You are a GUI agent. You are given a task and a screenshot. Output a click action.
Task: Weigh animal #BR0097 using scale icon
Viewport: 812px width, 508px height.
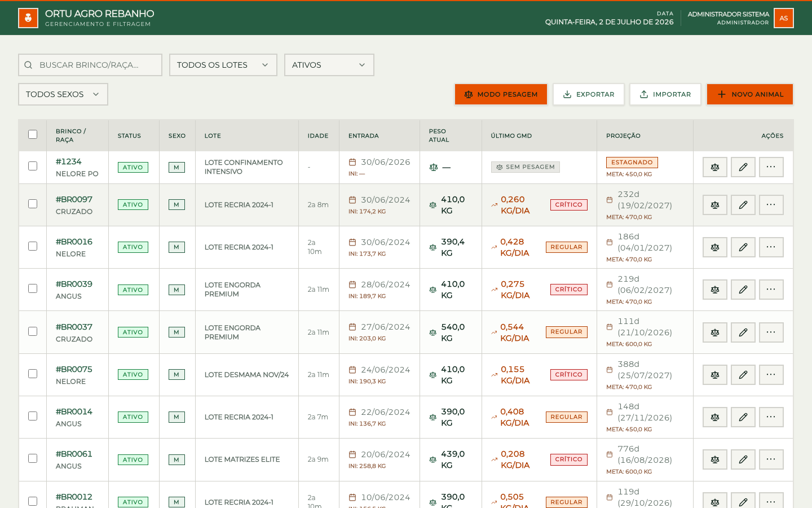point(715,205)
